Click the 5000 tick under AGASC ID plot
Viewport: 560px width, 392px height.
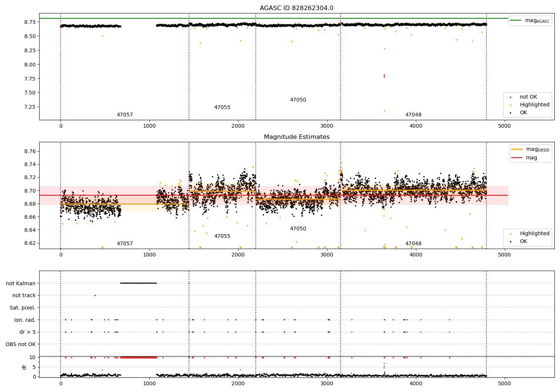[x=504, y=126]
